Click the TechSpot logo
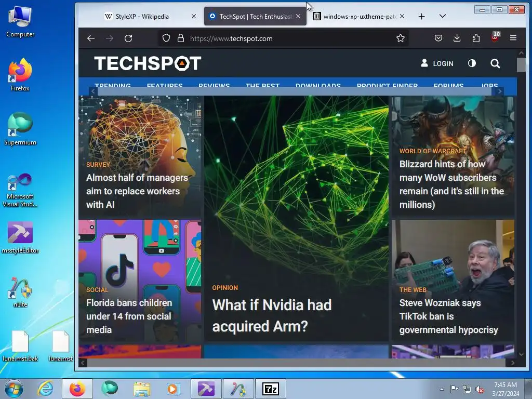The height and width of the screenshot is (399, 532). pos(148,63)
